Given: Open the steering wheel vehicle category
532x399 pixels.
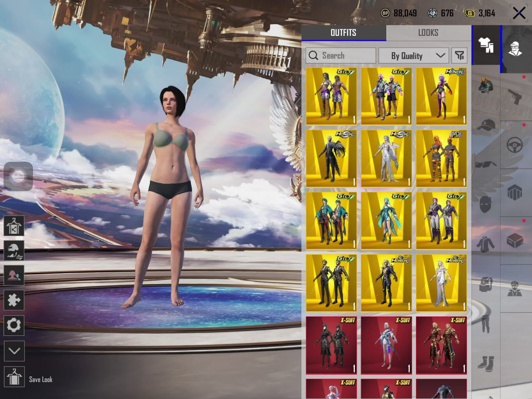Looking at the screenshot, I should pos(515,145).
